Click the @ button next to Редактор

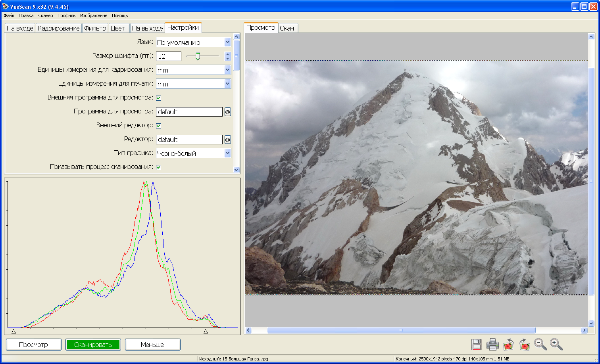227,140
